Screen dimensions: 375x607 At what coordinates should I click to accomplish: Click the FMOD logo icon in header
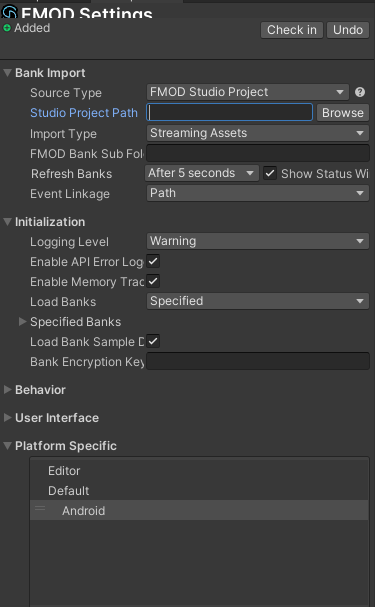click(x=9, y=12)
